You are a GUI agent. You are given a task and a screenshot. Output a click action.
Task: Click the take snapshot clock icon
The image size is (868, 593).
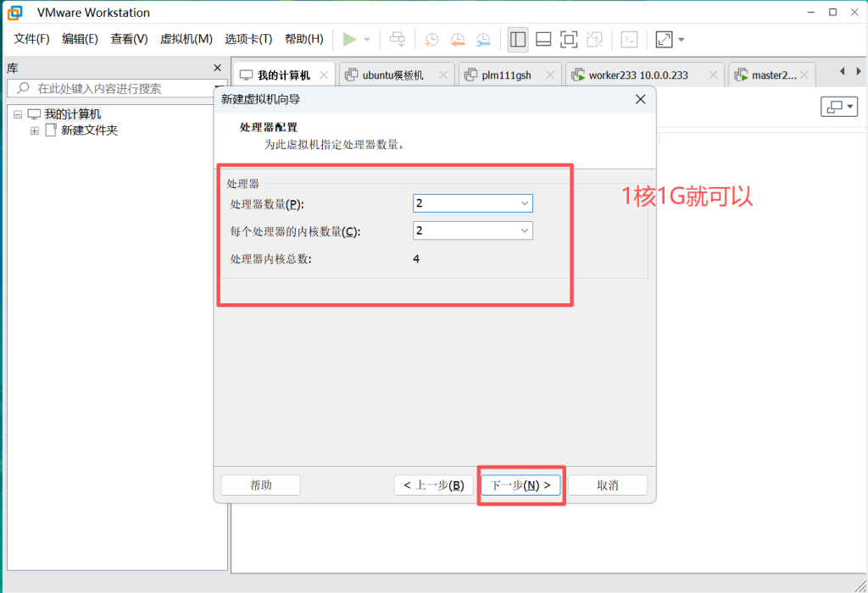point(431,39)
